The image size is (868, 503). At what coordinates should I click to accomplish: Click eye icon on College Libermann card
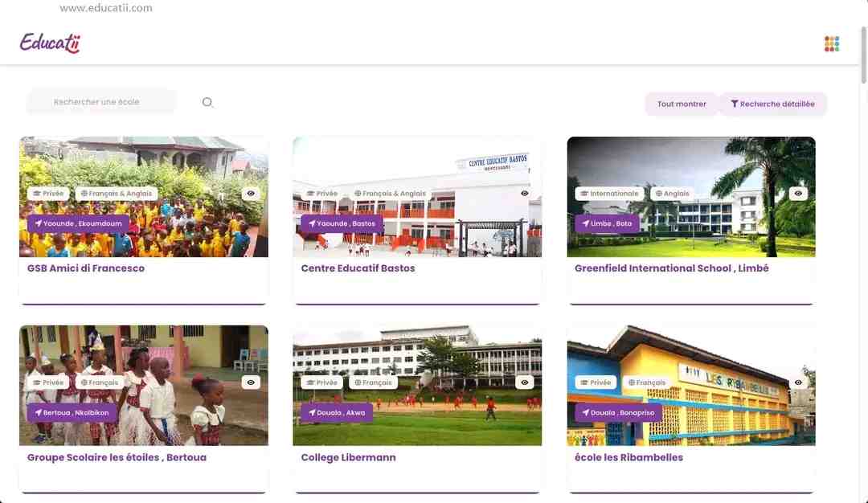click(x=524, y=382)
